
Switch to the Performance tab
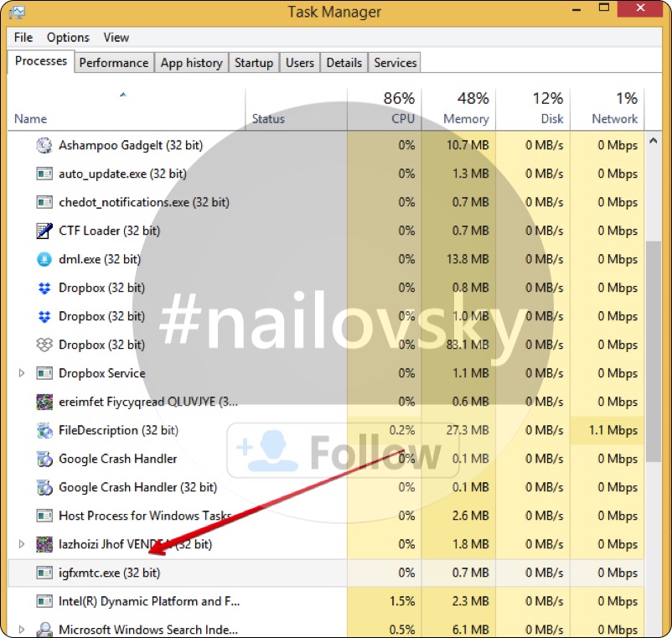114,63
